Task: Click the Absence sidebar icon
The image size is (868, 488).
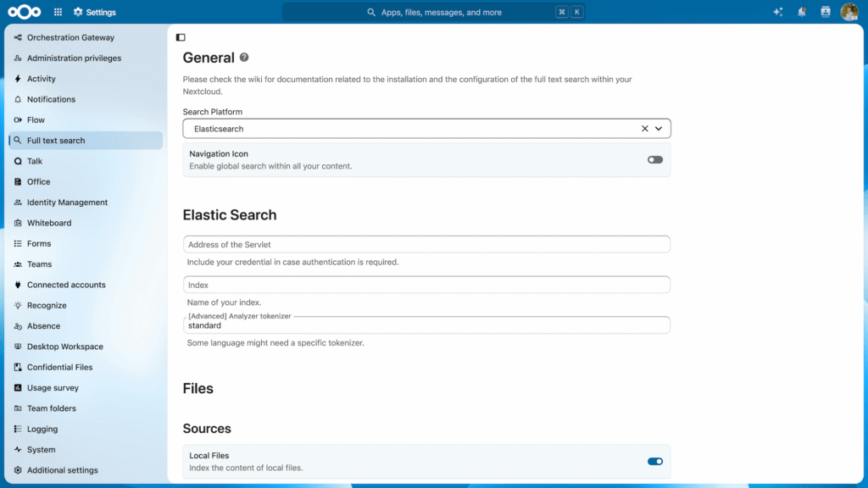Action: (18, 326)
